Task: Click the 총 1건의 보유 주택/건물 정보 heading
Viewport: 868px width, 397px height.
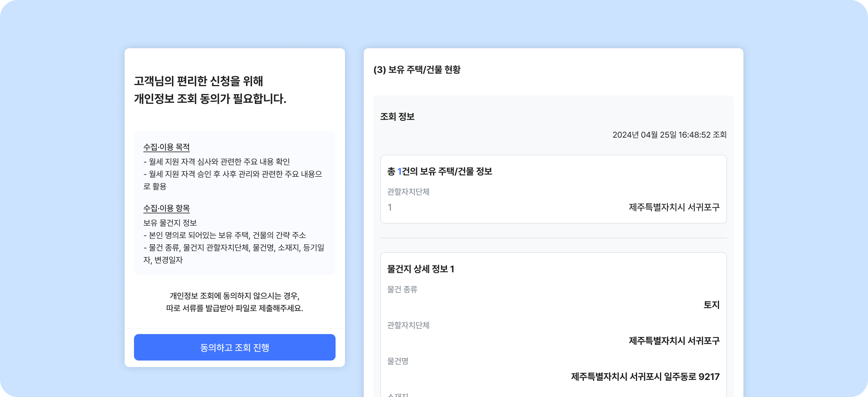Action: click(x=439, y=171)
